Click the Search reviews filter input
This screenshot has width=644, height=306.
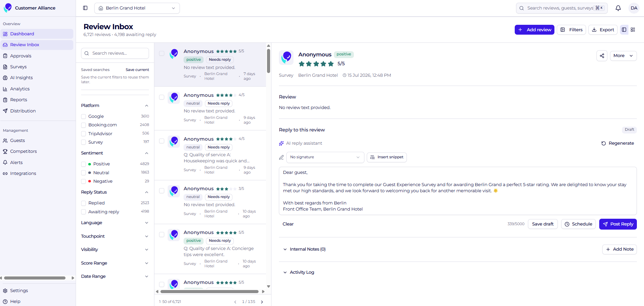pos(115,53)
